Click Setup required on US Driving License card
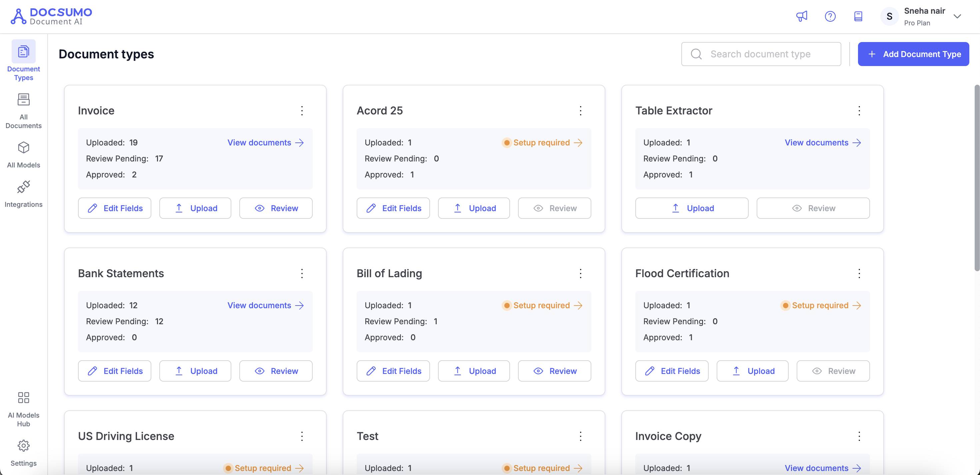The height and width of the screenshot is (475, 980). click(x=264, y=468)
